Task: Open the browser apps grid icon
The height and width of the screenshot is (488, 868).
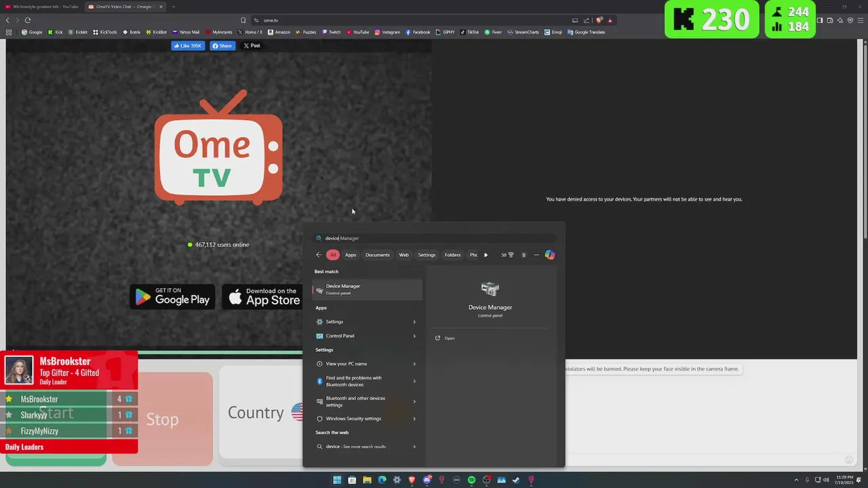Action: [x=9, y=32]
